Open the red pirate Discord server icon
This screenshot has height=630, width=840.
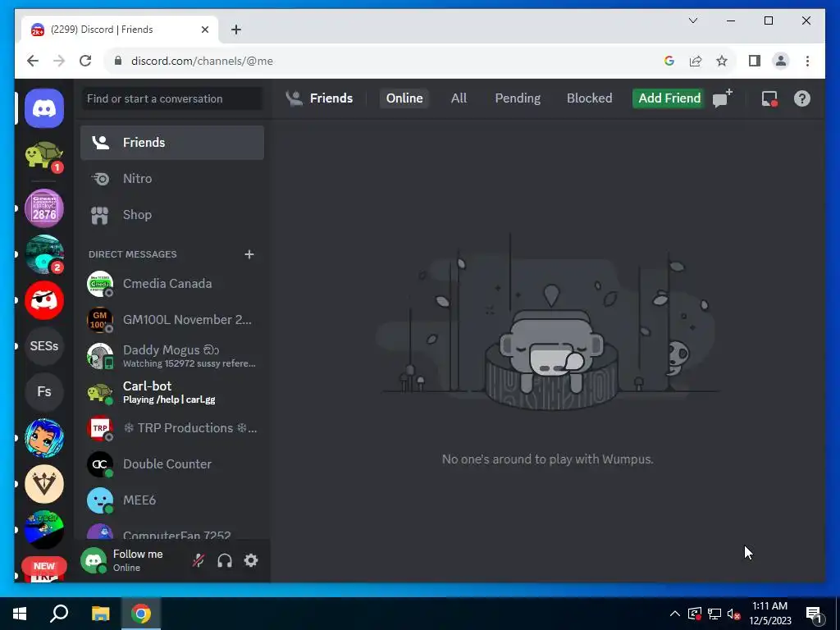(44, 300)
